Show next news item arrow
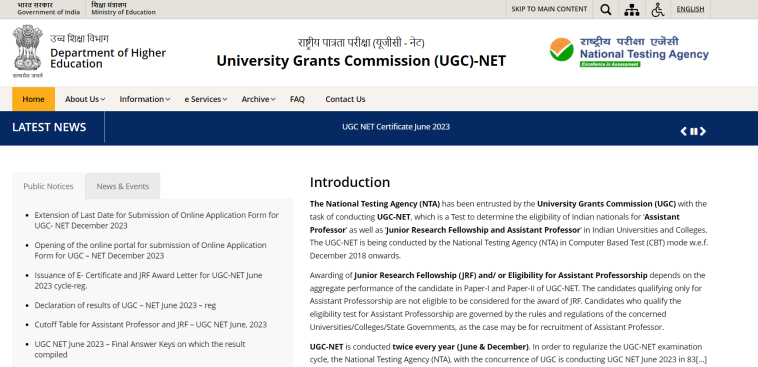 pyautogui.click(x=703, y=132)
